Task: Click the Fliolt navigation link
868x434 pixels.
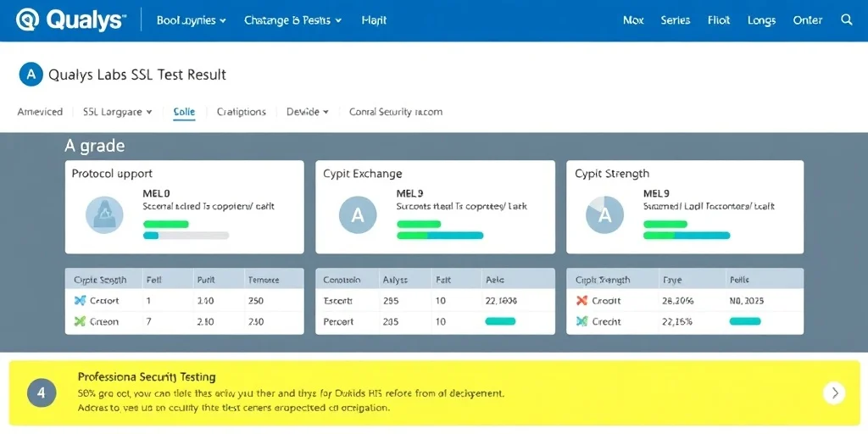Action: pyautogui.click(x=719, y=20)
